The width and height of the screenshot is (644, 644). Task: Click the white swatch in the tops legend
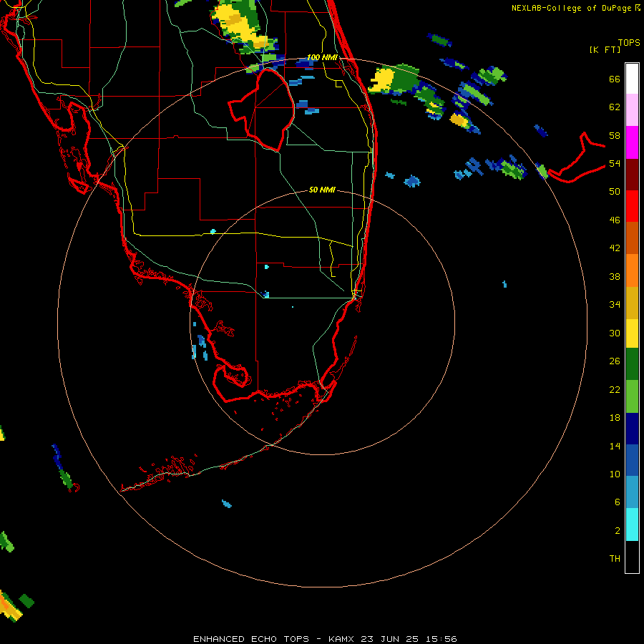pos(632,79)
